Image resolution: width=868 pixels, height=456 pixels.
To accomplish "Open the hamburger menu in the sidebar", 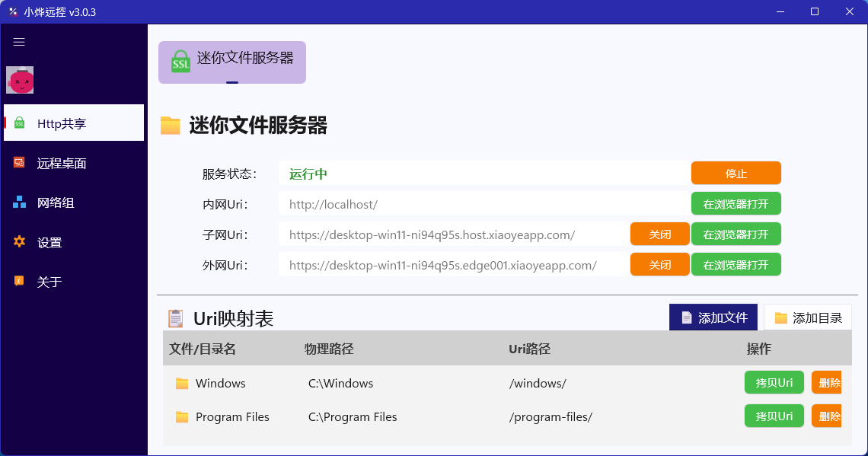I will [x=19, y=42].
